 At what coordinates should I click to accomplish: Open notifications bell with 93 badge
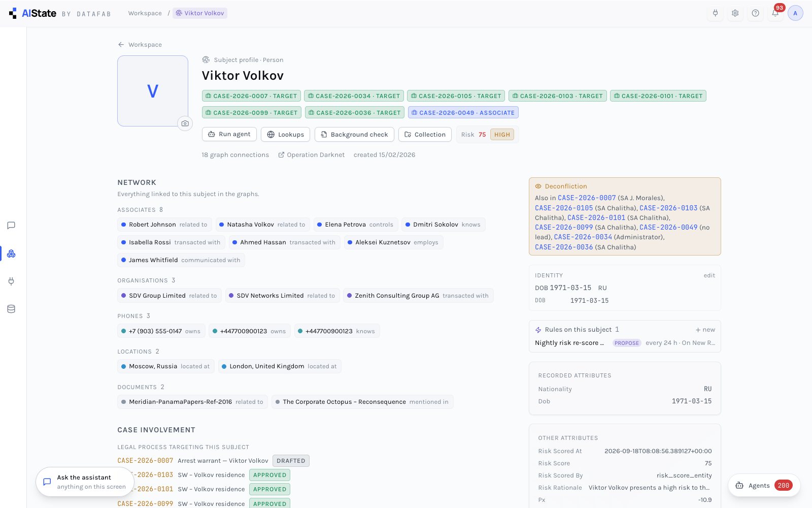coord(775,13)
